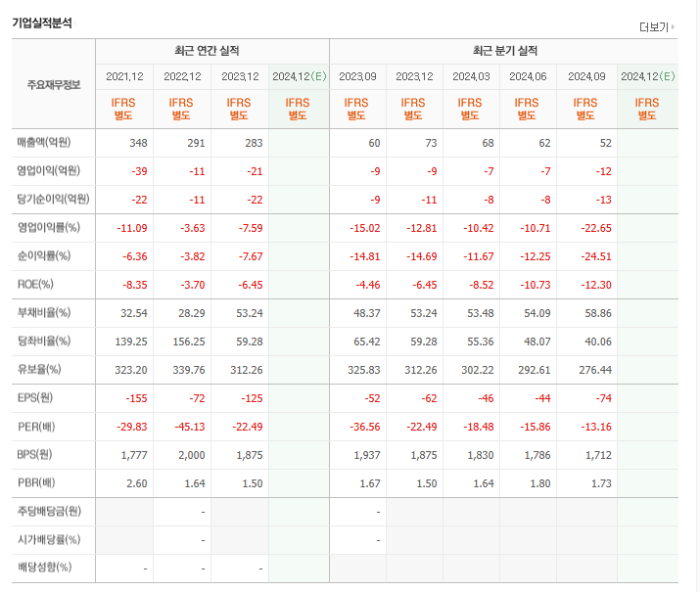Click the 2024.09 quarterly column header
700x592 pixels.
(x=586, y=76)
